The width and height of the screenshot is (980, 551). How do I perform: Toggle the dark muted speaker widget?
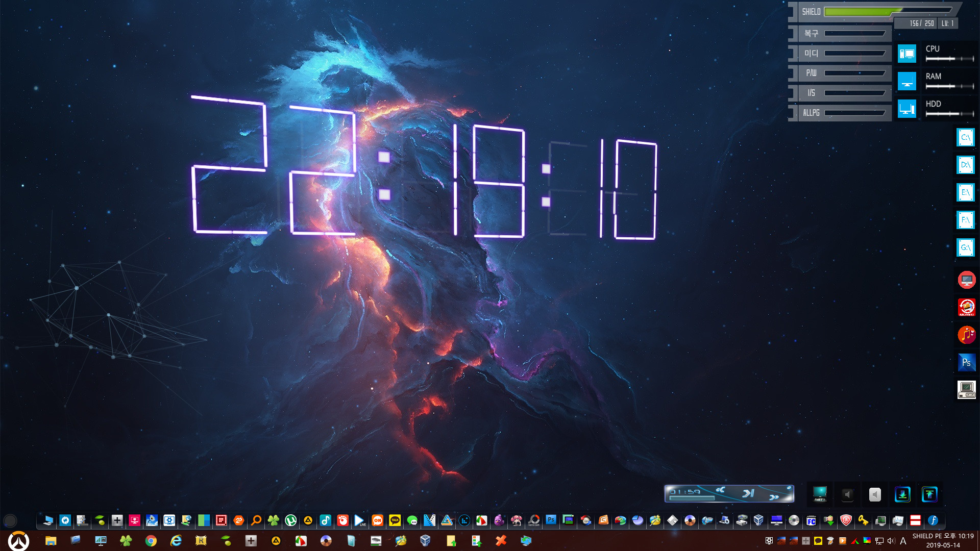(x=847, y=494)
